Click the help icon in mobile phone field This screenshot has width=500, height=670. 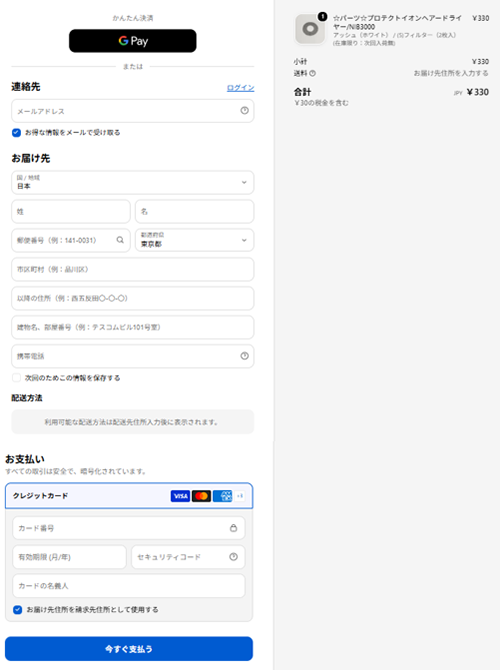244,356
